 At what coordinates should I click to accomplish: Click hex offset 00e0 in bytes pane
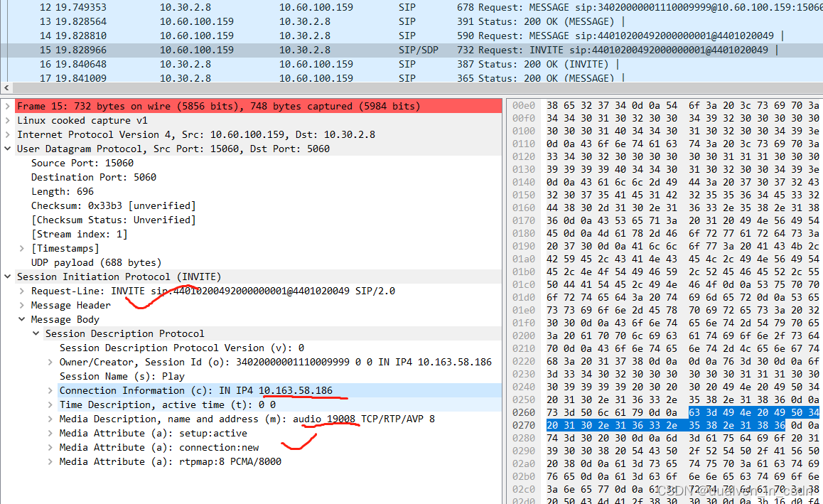click(523, 105)
